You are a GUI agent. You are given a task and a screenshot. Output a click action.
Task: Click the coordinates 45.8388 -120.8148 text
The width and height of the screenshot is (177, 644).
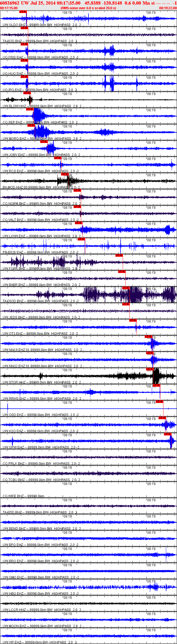click(x=103, y=3)
